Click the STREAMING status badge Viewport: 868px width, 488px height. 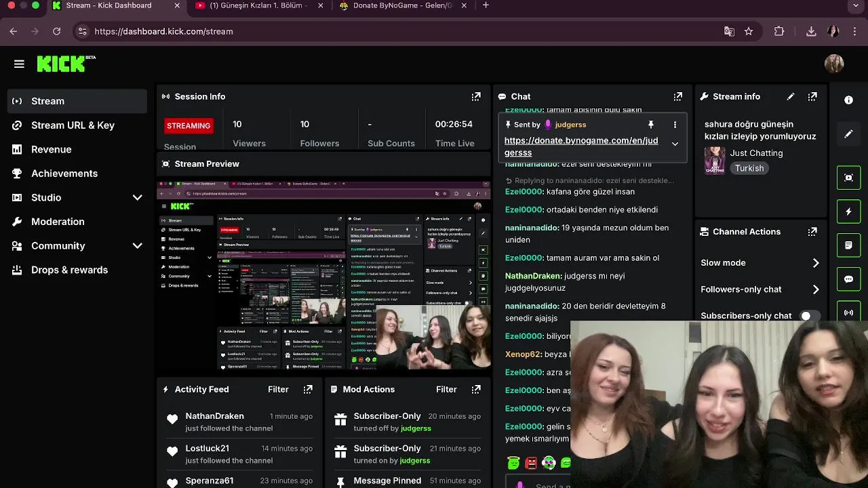pyautogui.click(x=189, y=125)
